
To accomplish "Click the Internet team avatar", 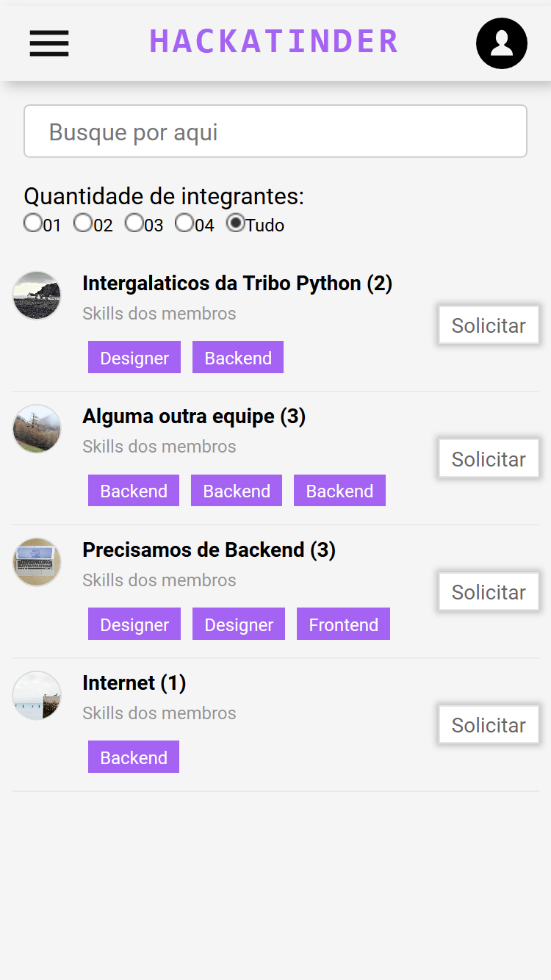I will coord(36,695).
